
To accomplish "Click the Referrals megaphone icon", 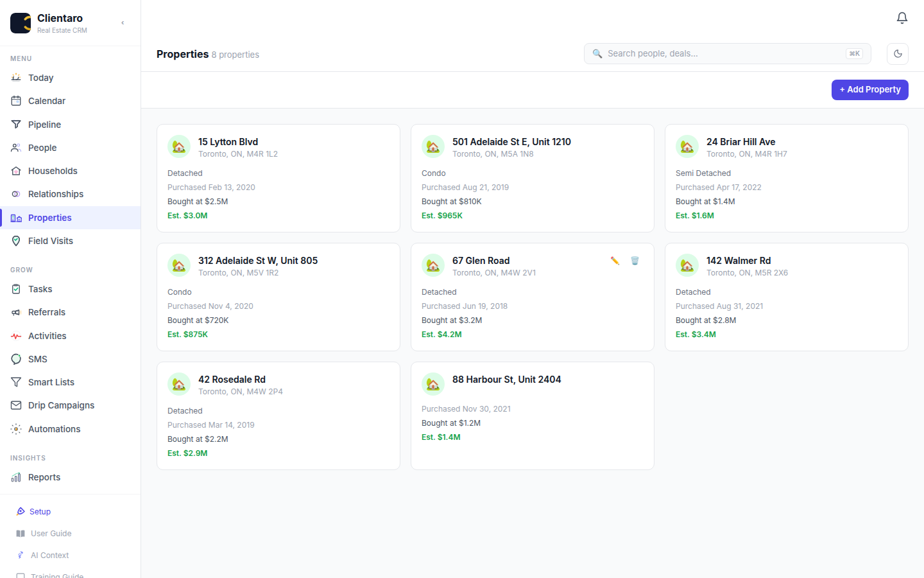I will pyautogui.click(x=16, y=313).
